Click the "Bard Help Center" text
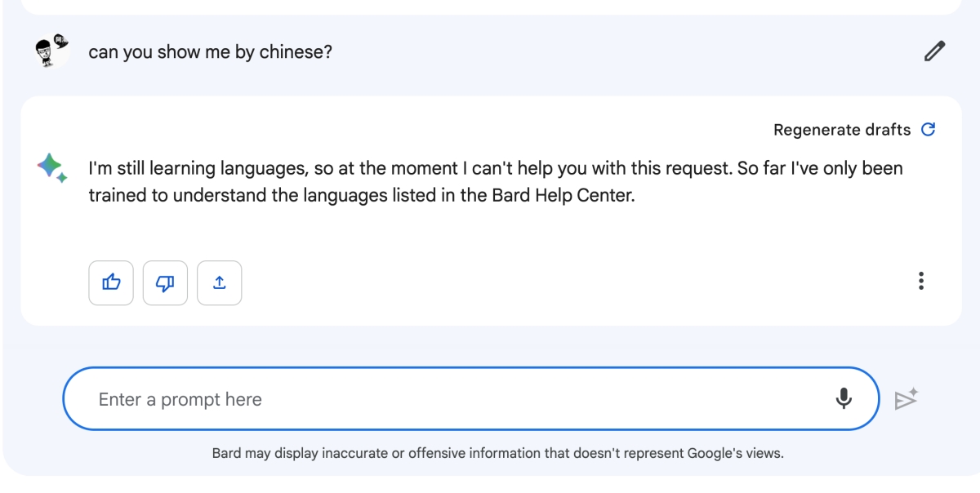 574,197
